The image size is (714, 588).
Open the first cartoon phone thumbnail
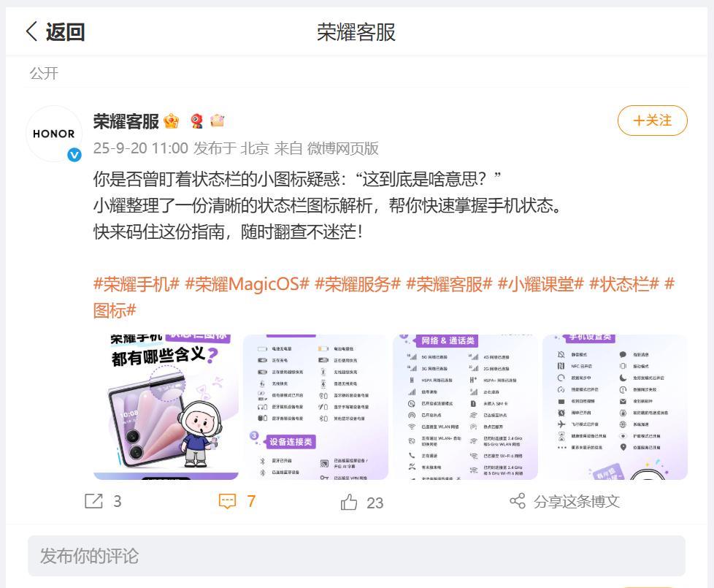click(166, 407)
